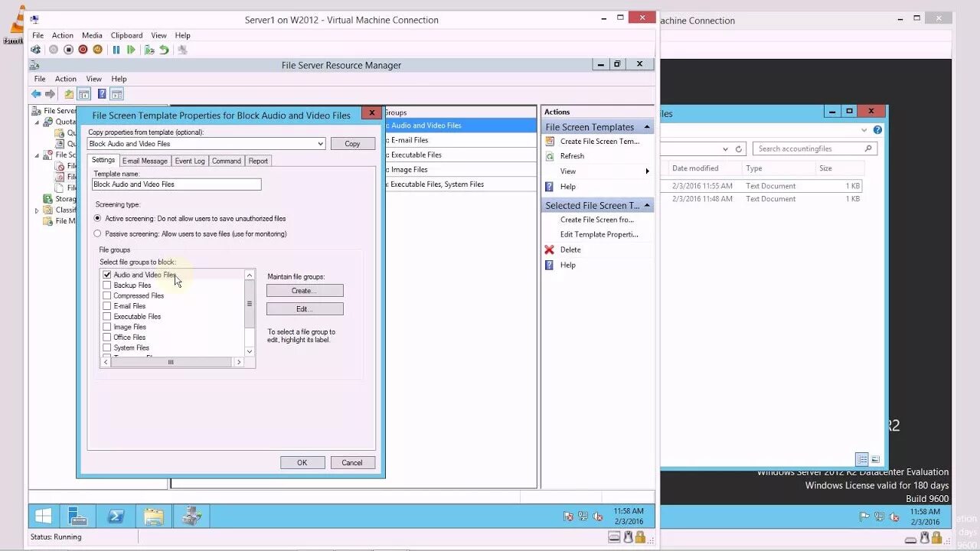Viewport: 980px width, 551px height.
Task: Click the Refresh icon in Actions pane
Action: pyautogui.click(x=549, y=156)
